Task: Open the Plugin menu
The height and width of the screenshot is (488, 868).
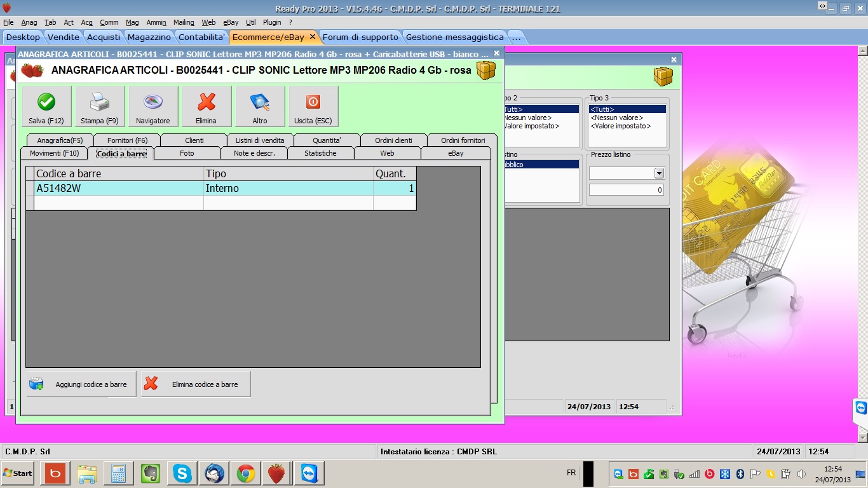Action: (272, 22)
